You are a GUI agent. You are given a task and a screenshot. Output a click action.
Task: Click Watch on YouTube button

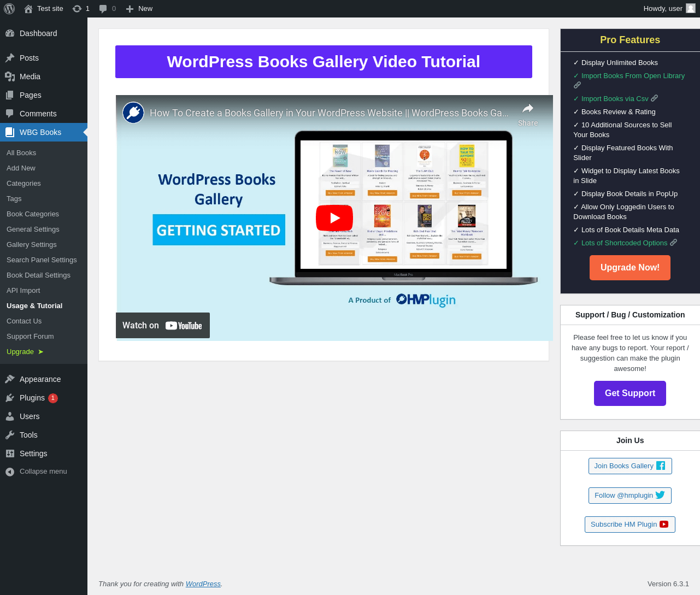click(163, 326)
